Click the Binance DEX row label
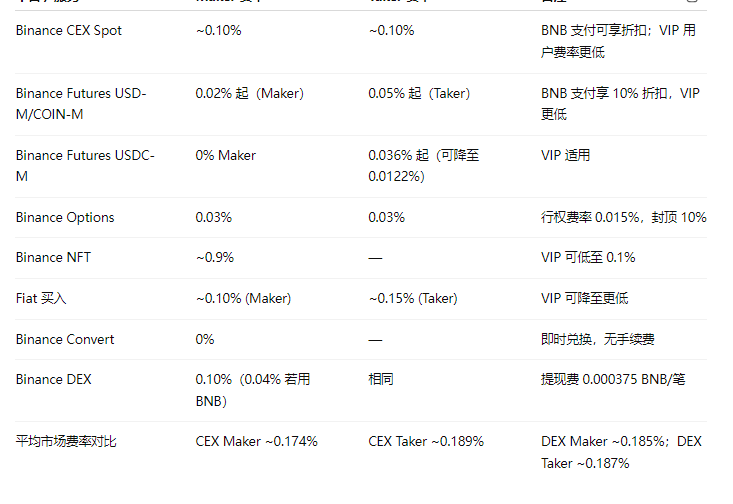This screenshot has height=504, width=733. pyautogui.click(x=54, y=379)
